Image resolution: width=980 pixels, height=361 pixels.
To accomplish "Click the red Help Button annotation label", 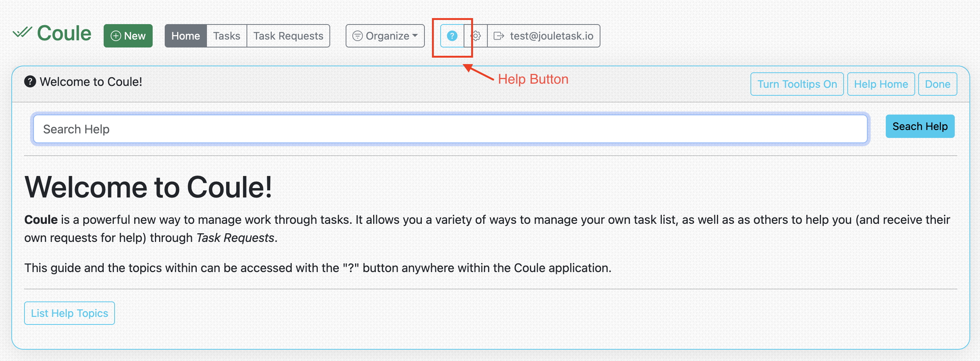I will [x=533, y=79].
